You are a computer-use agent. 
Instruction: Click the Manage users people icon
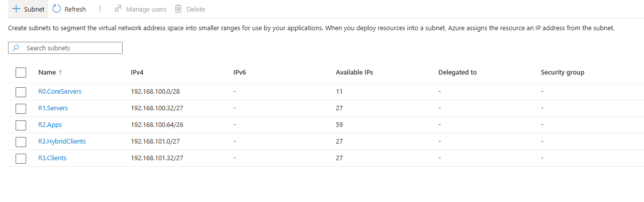(118, 9)
